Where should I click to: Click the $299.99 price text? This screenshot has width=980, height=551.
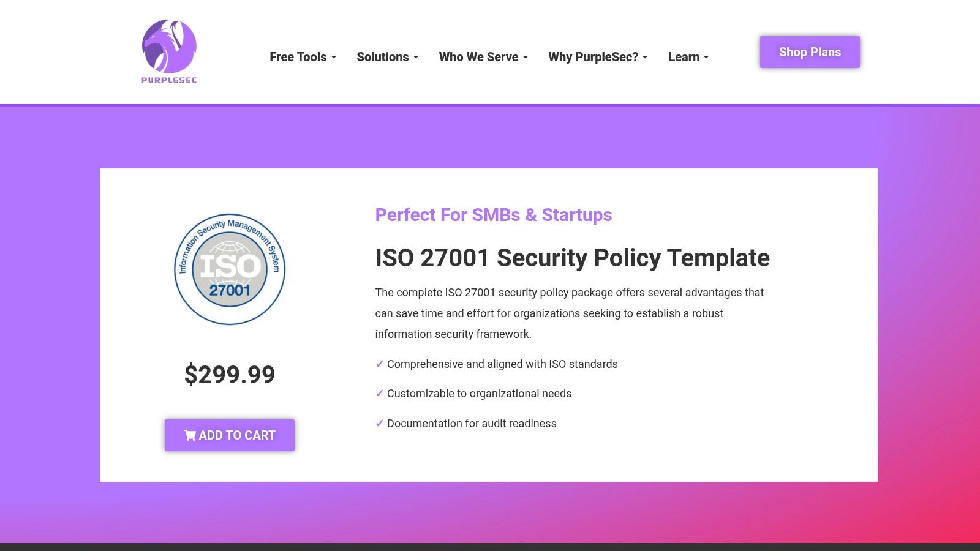(230, 375)
